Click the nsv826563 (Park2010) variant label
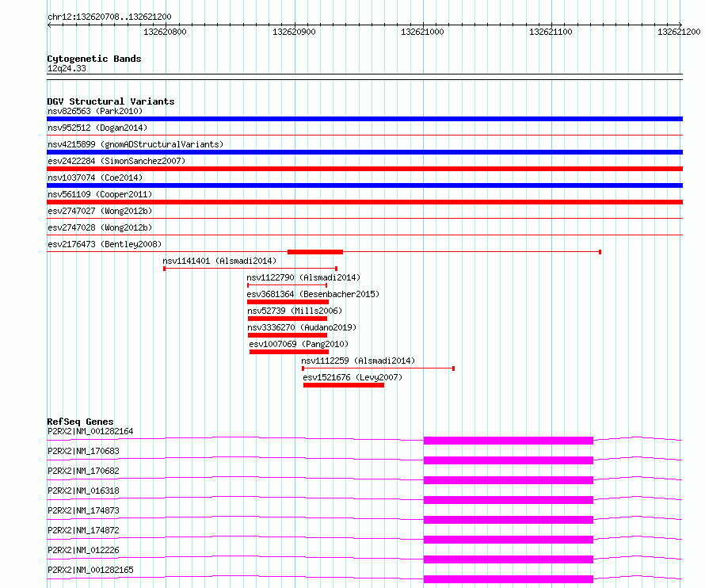 (x=95, y=111)
